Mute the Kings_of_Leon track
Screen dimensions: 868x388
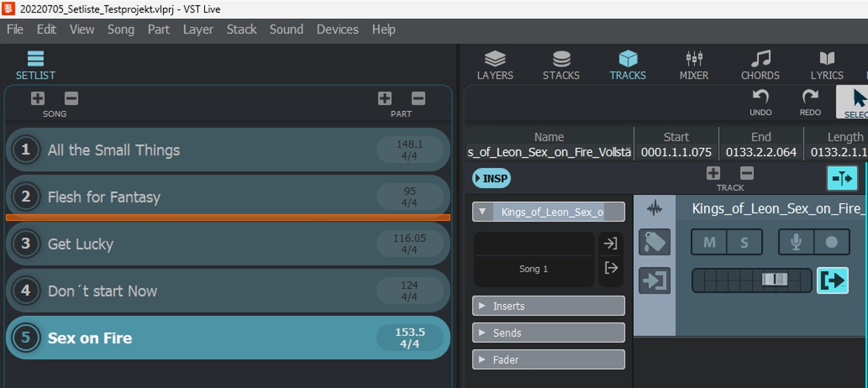coord(710,242)
